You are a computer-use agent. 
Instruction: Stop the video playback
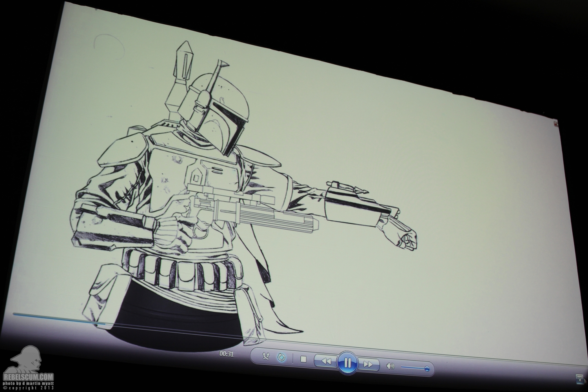tap(303, 359)
